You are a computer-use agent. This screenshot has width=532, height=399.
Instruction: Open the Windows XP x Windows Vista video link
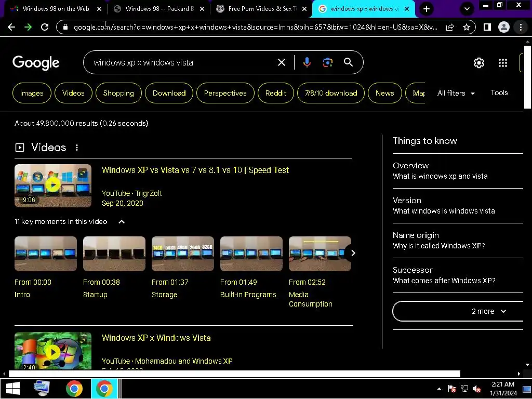pos(156,338)
